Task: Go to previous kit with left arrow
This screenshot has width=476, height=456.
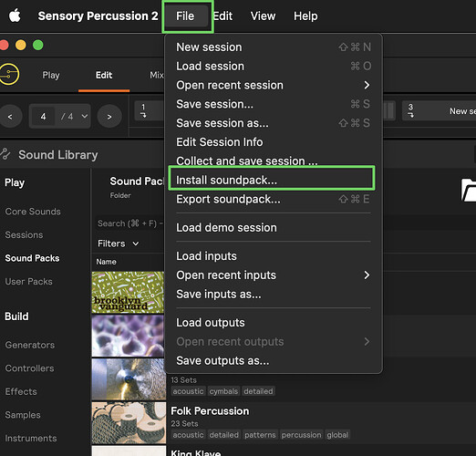Action: 10,117
